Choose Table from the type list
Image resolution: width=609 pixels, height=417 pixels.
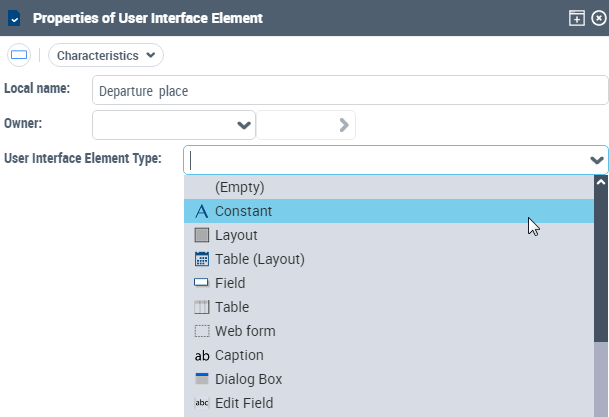click(232, 307)
